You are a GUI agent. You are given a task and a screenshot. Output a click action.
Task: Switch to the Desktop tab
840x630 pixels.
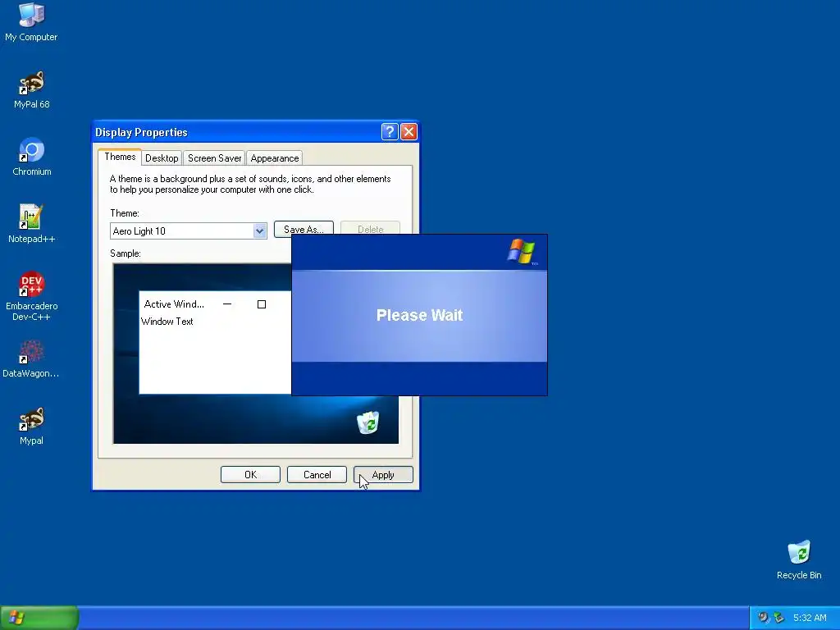click(162, 158)
